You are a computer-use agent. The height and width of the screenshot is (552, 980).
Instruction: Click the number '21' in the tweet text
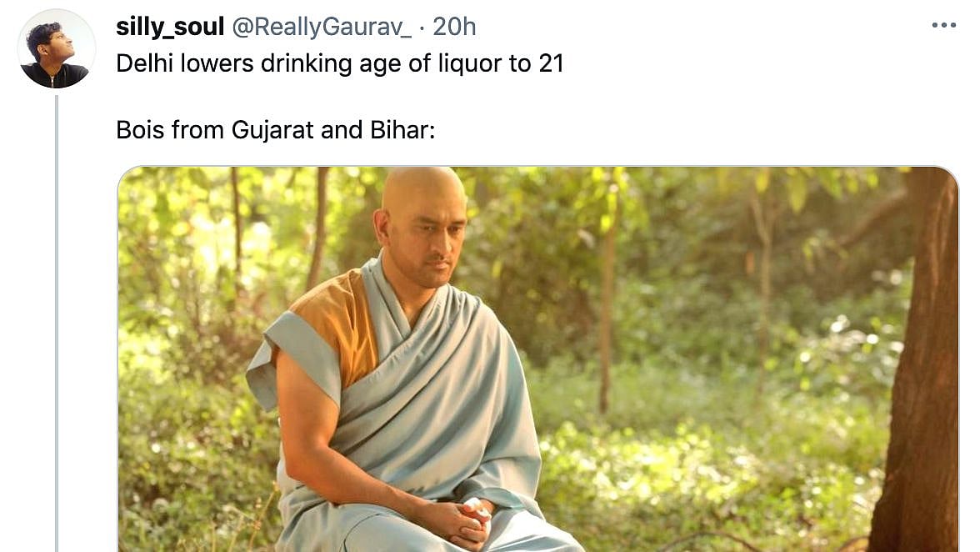pyautogui.click(x=551, y=63)
